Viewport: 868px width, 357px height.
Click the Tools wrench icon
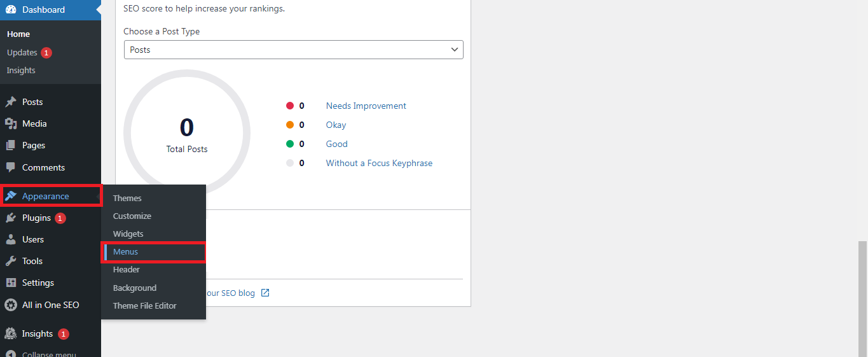pyautogui.click(x=11, y=261)
